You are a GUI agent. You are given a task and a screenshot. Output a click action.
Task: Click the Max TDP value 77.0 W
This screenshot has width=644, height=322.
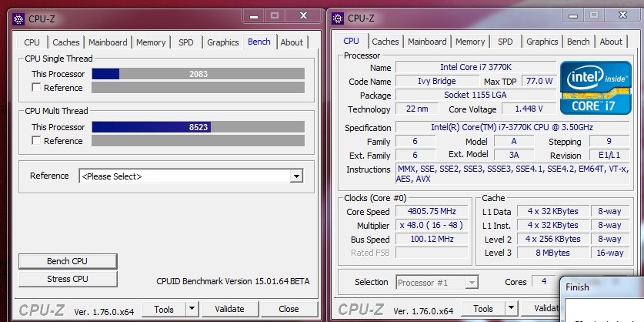tap(539, 81)
